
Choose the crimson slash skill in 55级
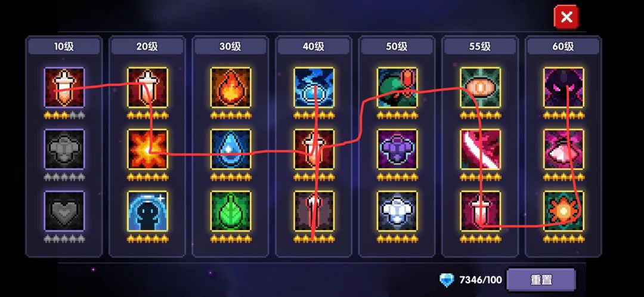pyautogui.click(x=480, y=149)
